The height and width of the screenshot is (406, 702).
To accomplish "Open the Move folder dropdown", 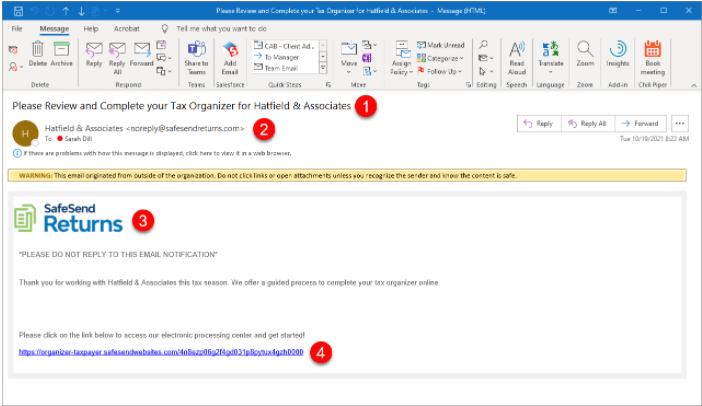I will [x=349, y=58].
